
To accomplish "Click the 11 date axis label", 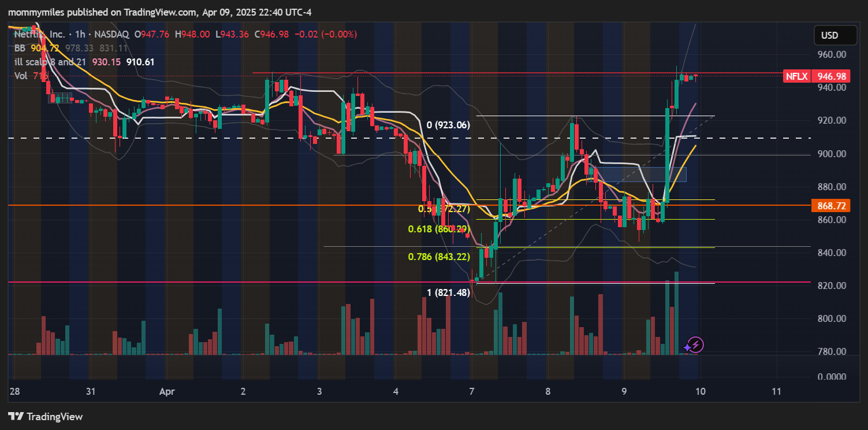I will click(777, 392).
